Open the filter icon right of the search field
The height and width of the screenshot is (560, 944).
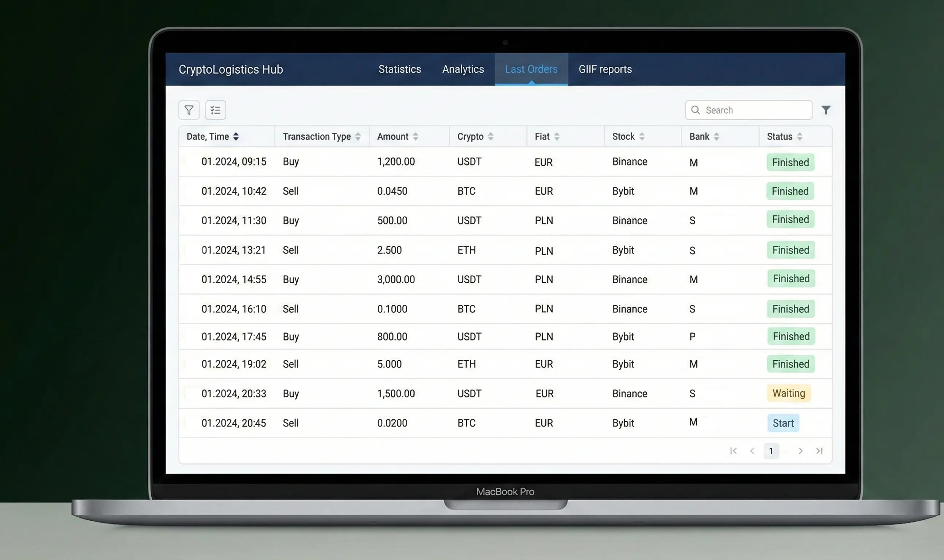click(x=826, y=110)
